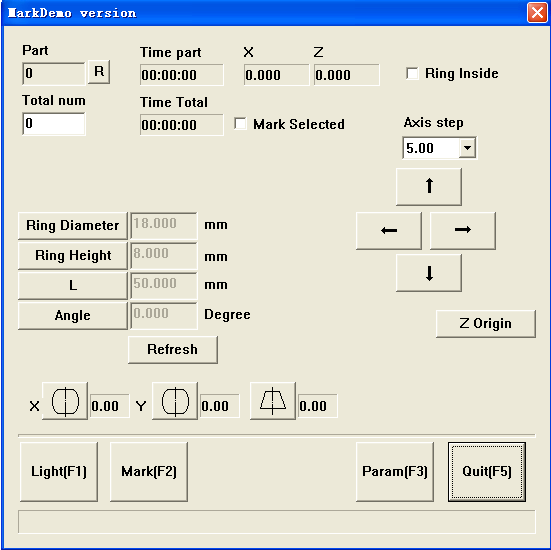This screenshot has height=550, width=551.
Task: Click the Ring Diameter value 18.000
Action: [x=164, y=226]
